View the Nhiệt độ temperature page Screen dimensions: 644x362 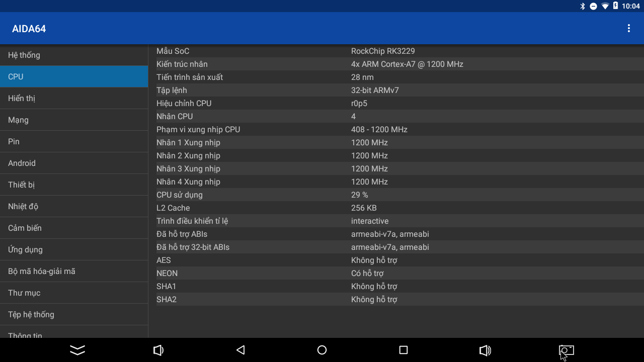pos(74,207)
